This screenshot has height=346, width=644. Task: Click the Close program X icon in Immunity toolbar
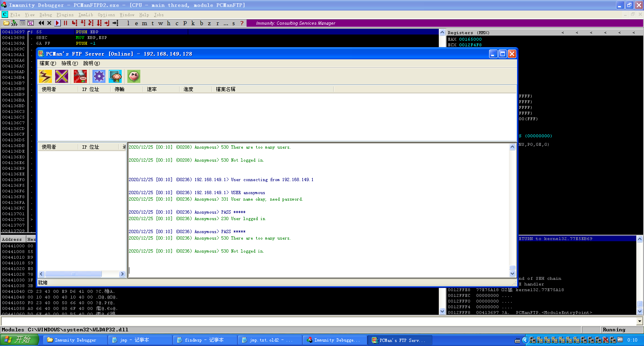click(49, 23)
